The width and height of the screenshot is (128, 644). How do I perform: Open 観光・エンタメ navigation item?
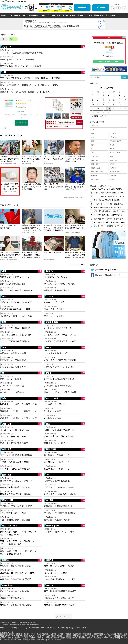point(85,16)
